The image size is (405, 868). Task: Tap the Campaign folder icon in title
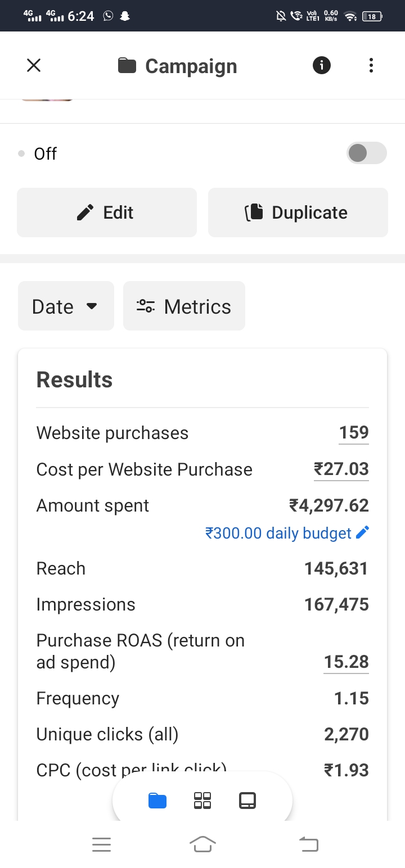(x=127, y=66)
